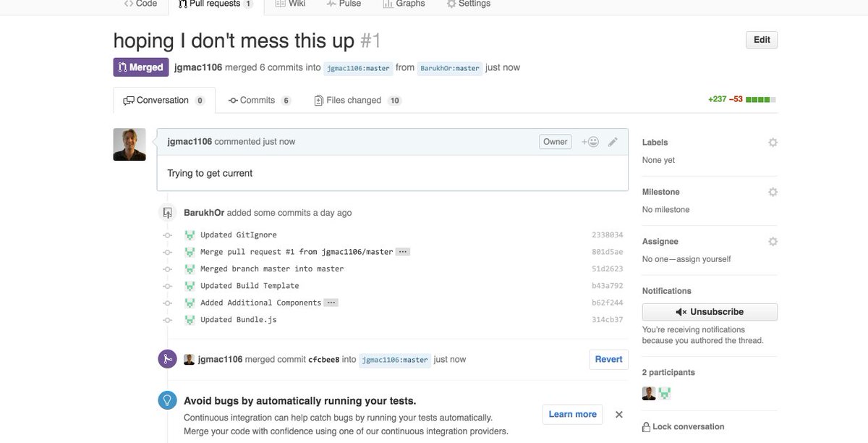Click the BarukhOr:master source branch label

click(450, 68)
